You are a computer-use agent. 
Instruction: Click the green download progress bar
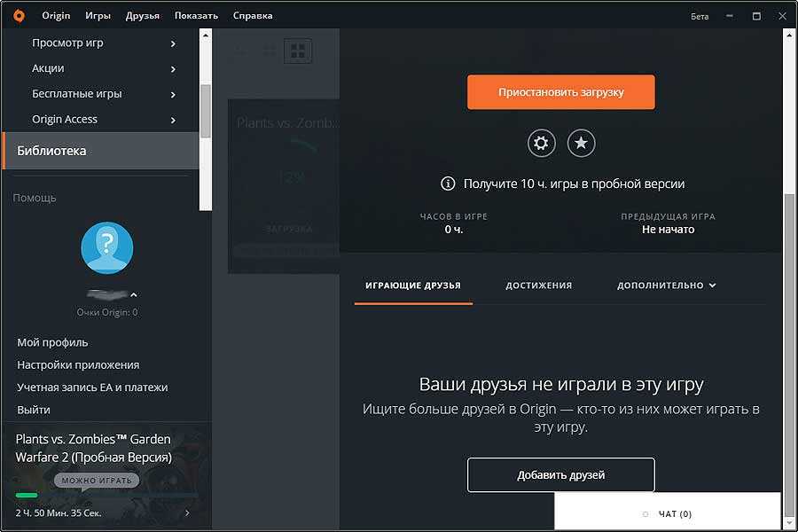[x=27, y=495]
